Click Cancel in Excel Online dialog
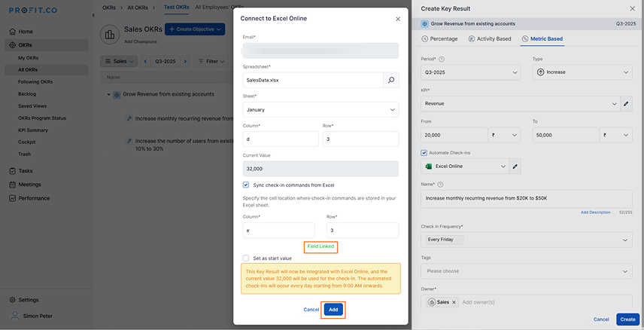 pyautogui.click(x=311, y=310)
